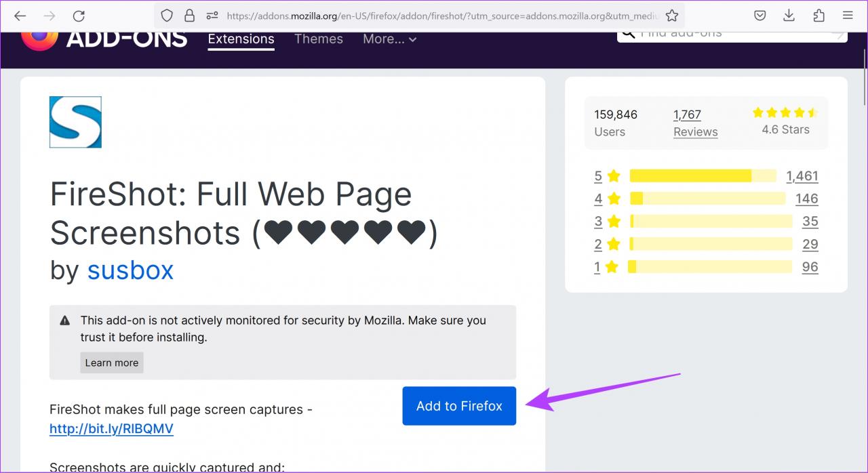Click the tracking protection shield icon
The image size is (868, 473).
[167, 16]
